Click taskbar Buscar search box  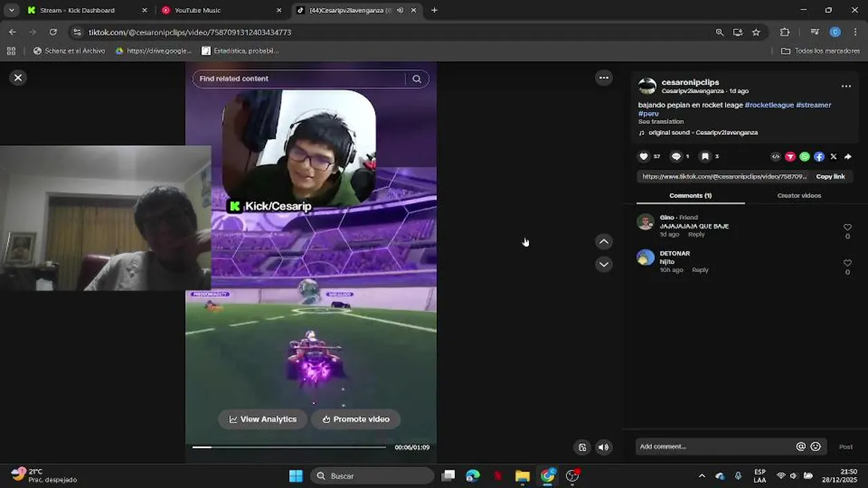pyautogui.click(x=372, y=476)
